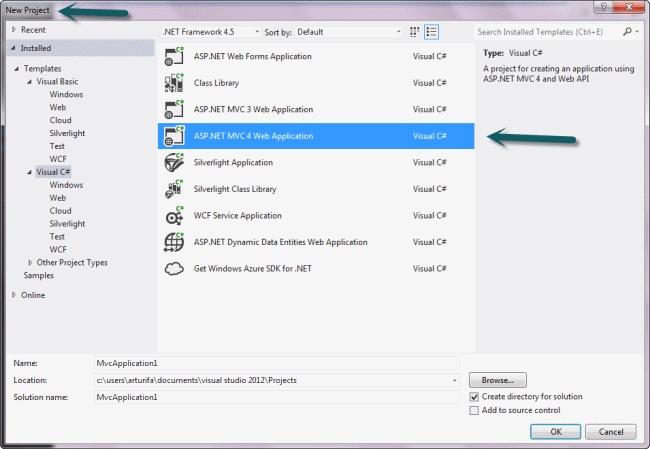Select ASP.NET MVC 3 Web Application text
650x449 pixels.
253,109
